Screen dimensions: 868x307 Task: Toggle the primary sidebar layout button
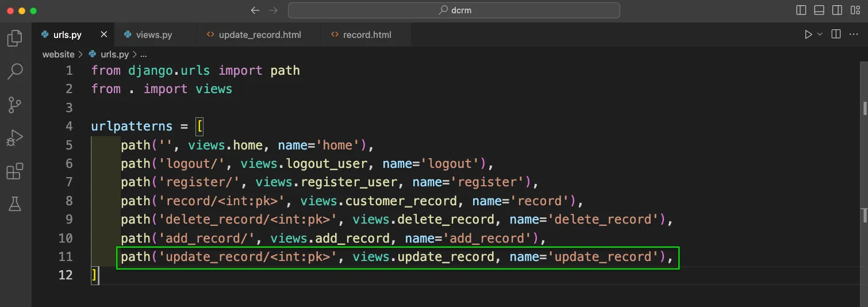(x=801, y=10)
